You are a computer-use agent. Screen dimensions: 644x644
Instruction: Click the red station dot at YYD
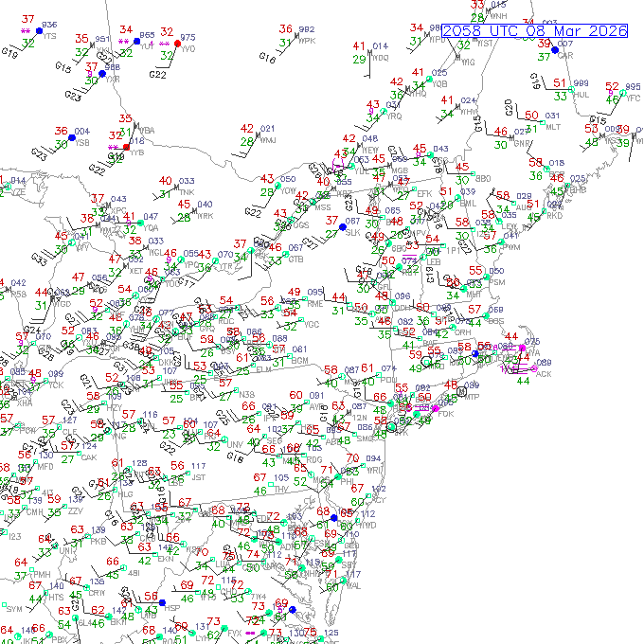tap(177, 44)
